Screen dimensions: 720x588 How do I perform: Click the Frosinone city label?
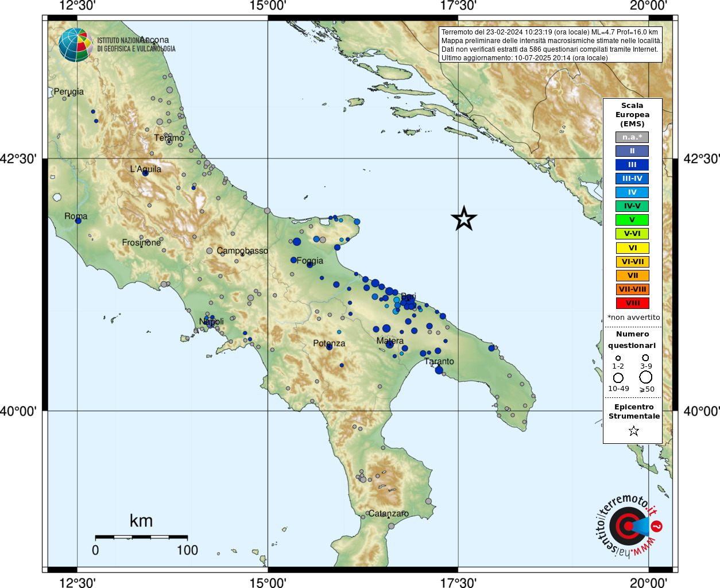(x=142, y=242)
